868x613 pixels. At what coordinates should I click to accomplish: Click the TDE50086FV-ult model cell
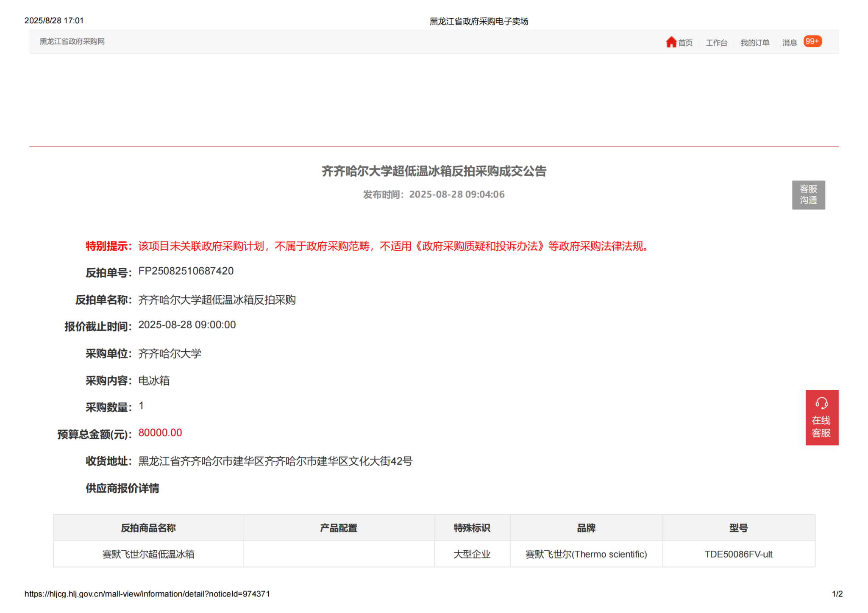click(x=738, y=554)
